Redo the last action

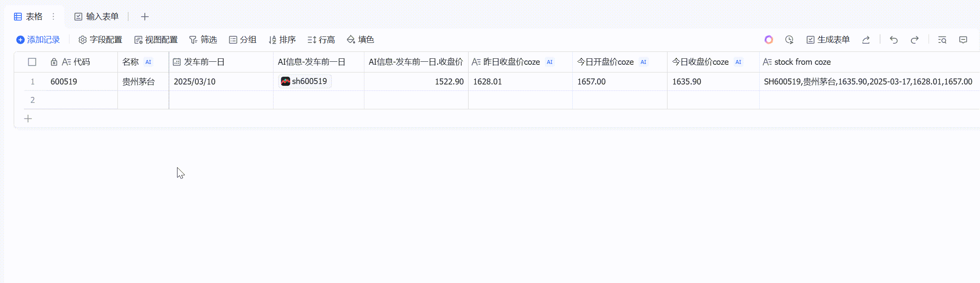pos(914,40)
